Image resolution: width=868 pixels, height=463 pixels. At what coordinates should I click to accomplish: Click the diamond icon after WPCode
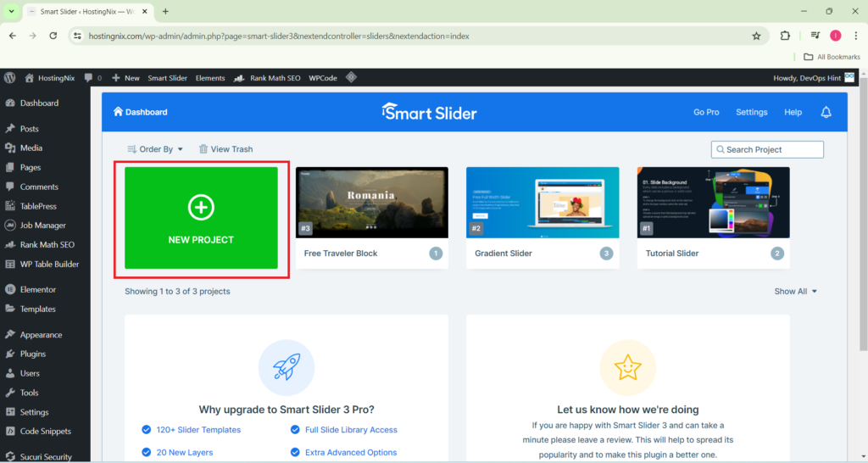pyautogui.click(x=351, y=77)
